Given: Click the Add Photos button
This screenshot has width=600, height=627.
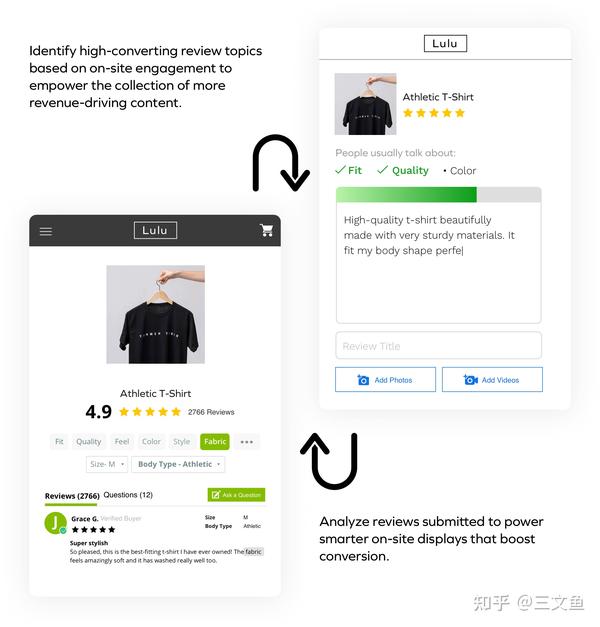Looking at the screenshot, I should point(385,379).
